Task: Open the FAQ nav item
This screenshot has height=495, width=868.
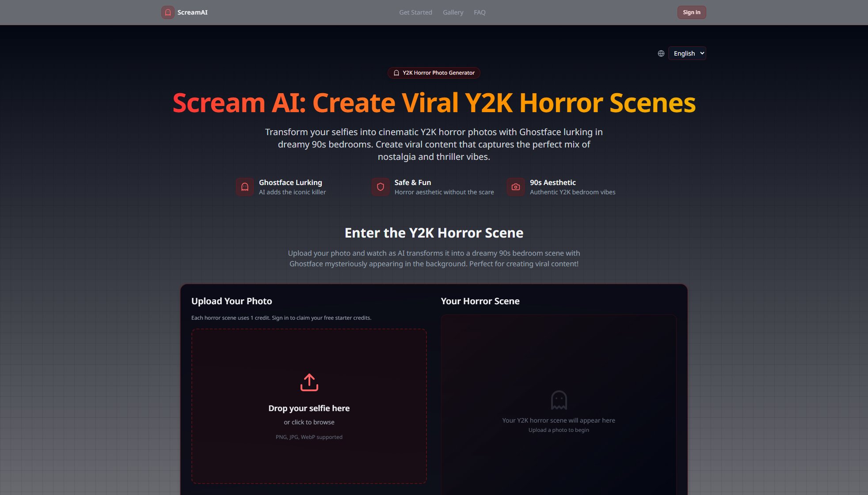Action: click(x=480, y=12)
